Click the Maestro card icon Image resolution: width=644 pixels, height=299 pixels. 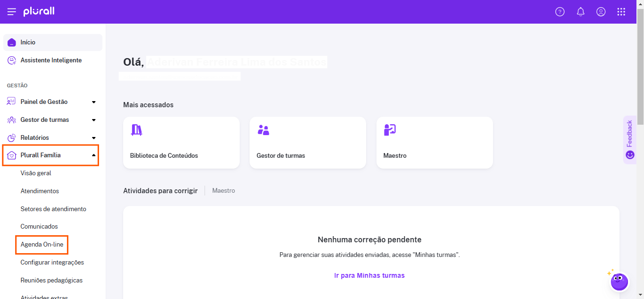pos(390,130)
